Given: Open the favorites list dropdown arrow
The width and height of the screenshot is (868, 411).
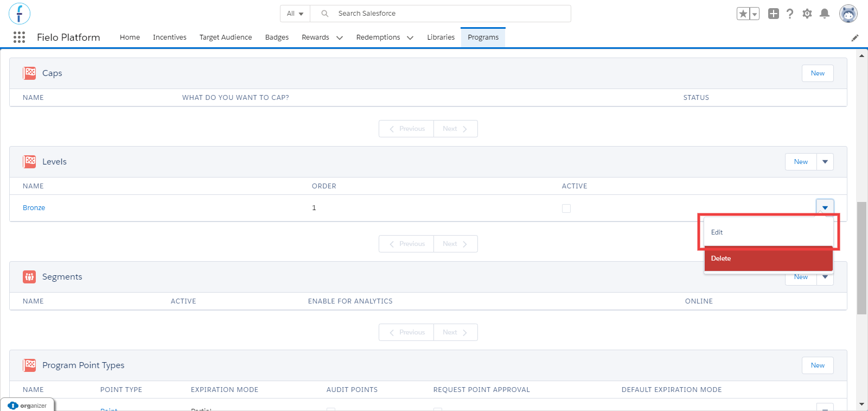Looking at the screenshot, I should click(755, 14).
